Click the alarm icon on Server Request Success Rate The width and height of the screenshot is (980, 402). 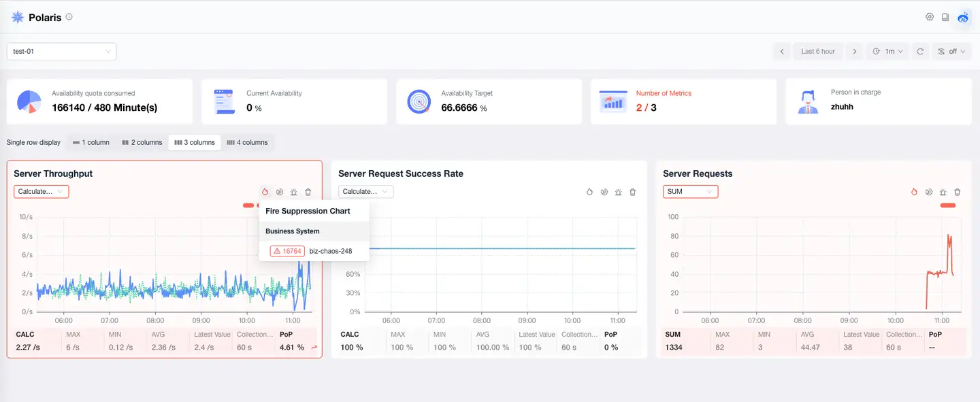click(x=618, y=192)
